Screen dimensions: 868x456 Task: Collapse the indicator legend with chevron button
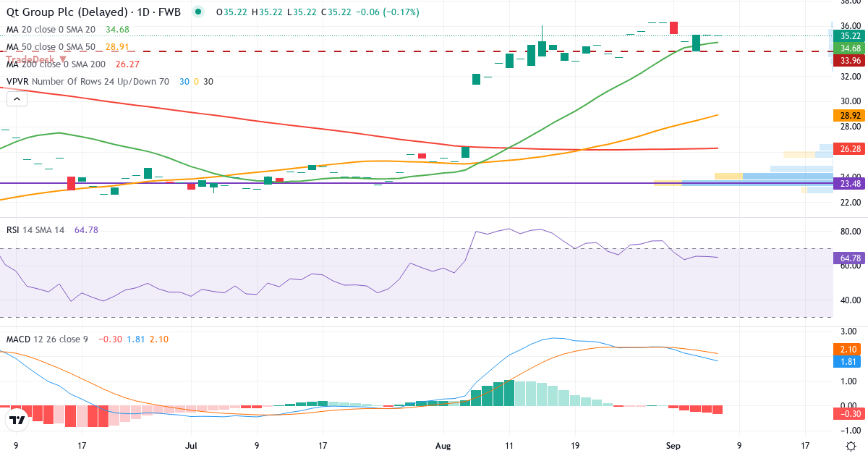click(x=16, y=98)
